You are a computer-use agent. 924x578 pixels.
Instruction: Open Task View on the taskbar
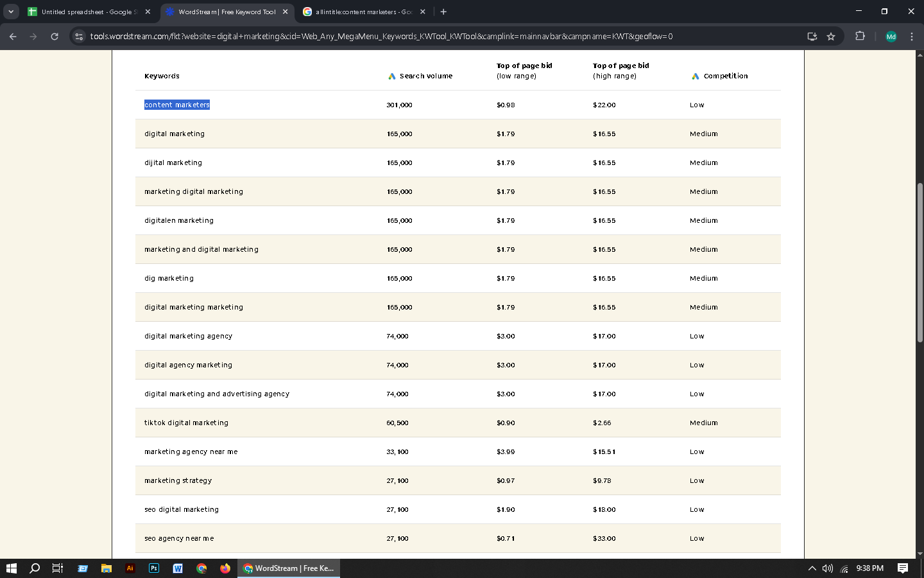coord(57,568)
